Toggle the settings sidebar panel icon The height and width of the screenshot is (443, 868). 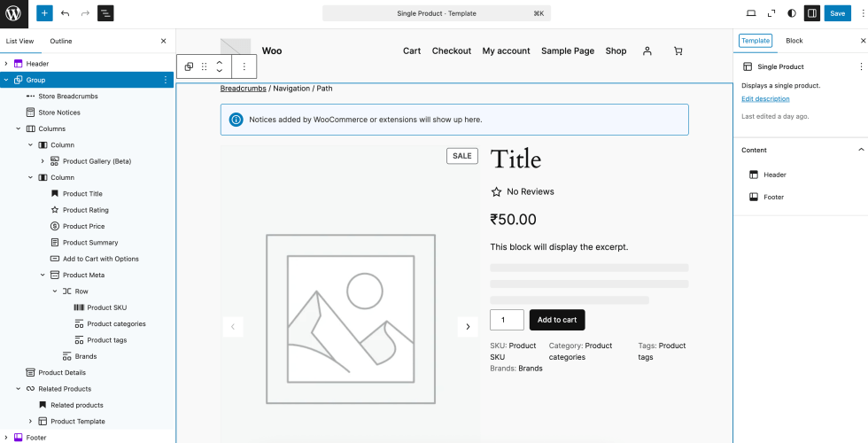[x=811, y=13]
